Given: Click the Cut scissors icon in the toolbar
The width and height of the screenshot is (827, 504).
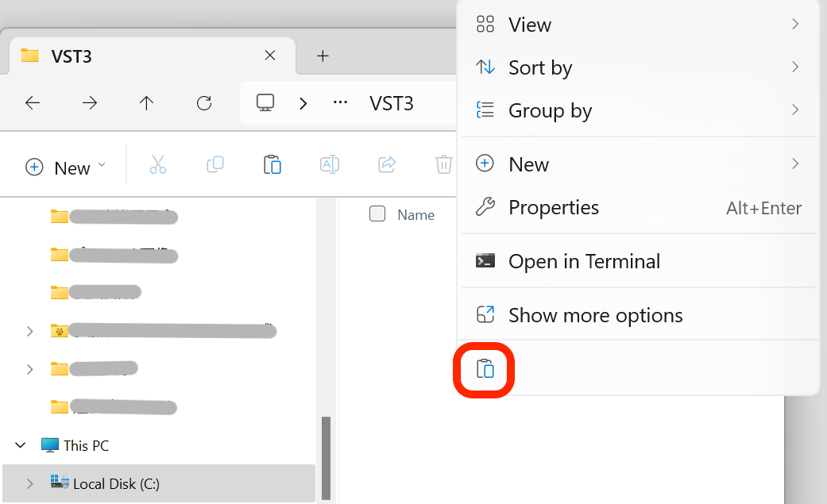Looking at the screenshot, I should [158, 164].
